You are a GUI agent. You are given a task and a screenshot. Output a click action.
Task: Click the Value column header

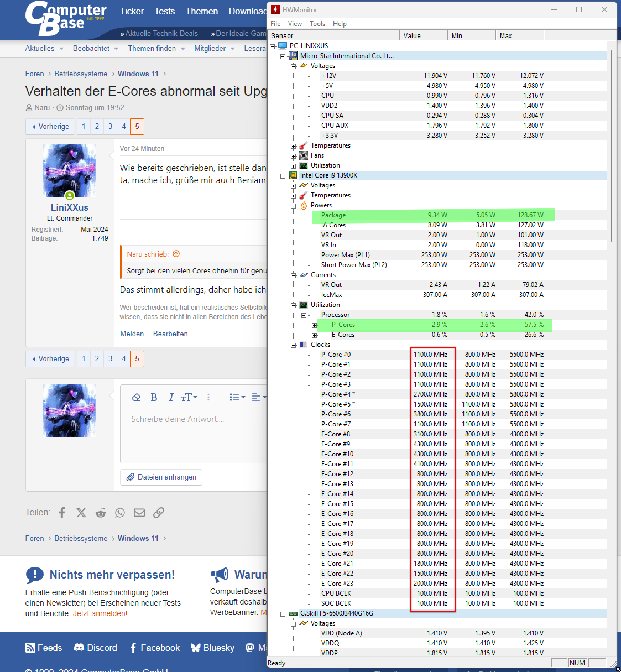pos(424,35)
